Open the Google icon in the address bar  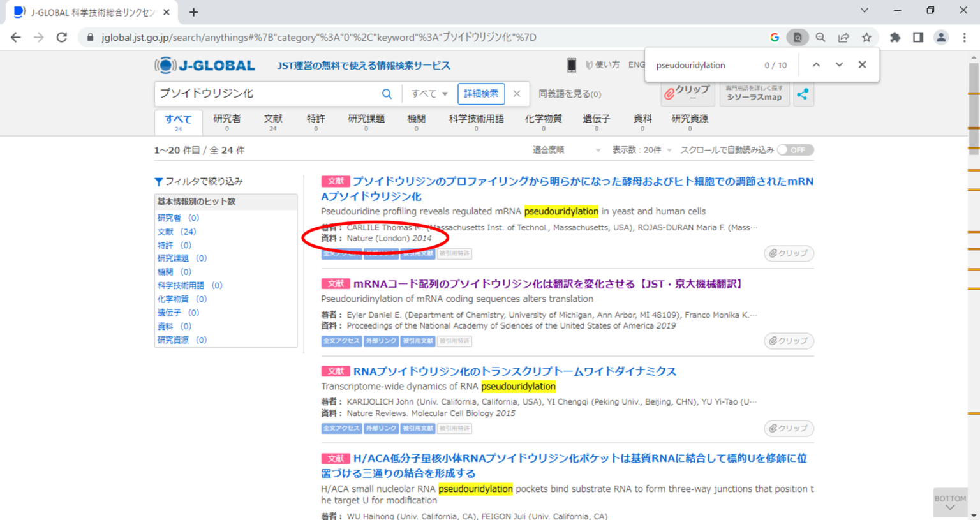coord(774,37)
